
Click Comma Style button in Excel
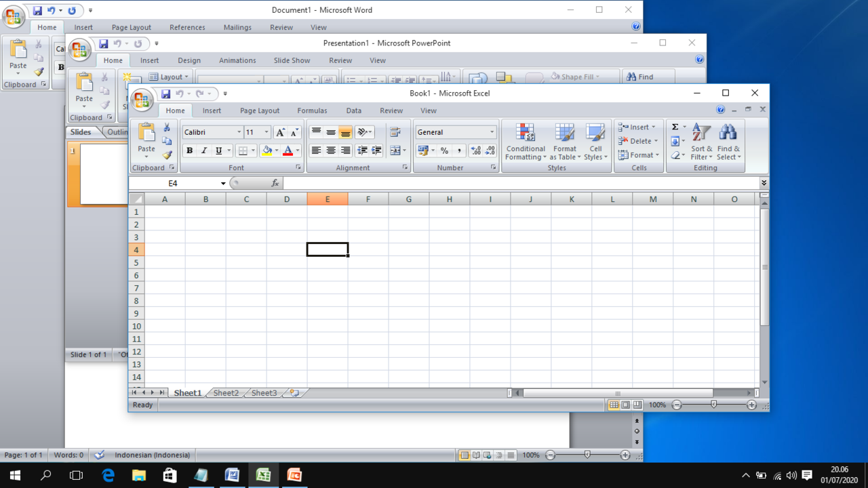[x=459, y=150]
